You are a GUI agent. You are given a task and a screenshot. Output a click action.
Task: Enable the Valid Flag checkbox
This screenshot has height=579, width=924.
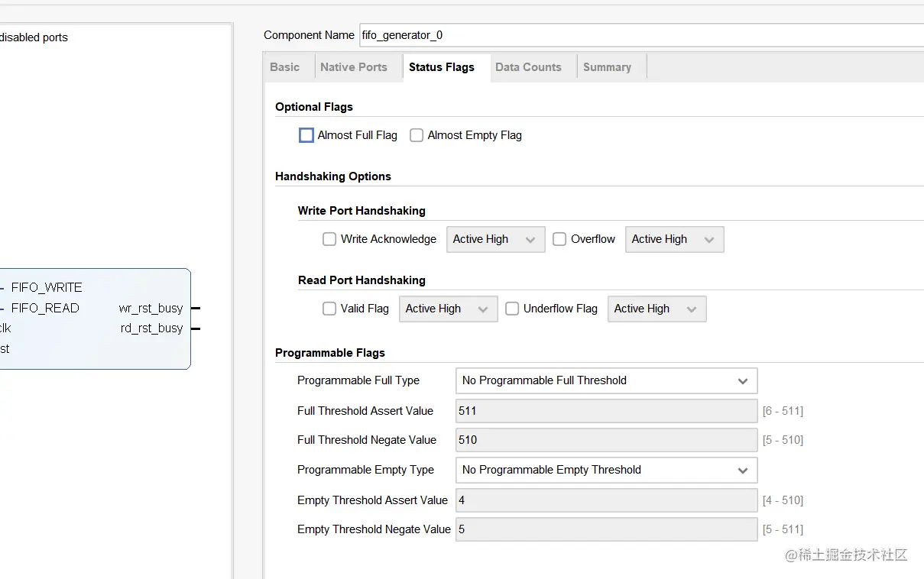tap(329, 309)
